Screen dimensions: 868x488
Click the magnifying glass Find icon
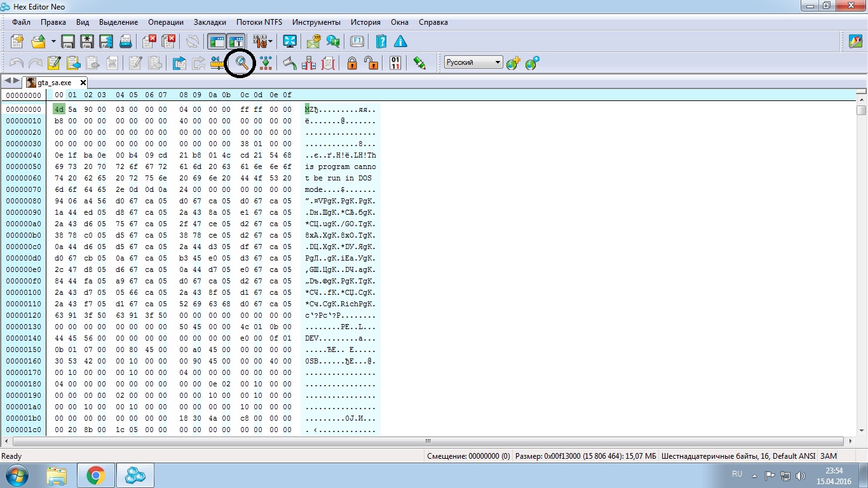point(241,63)
